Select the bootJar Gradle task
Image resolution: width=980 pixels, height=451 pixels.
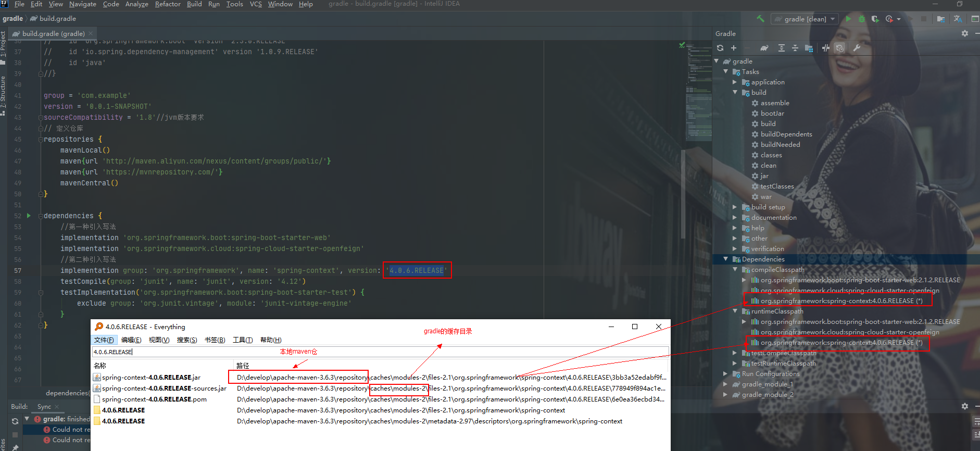click(x=772, y=113)
